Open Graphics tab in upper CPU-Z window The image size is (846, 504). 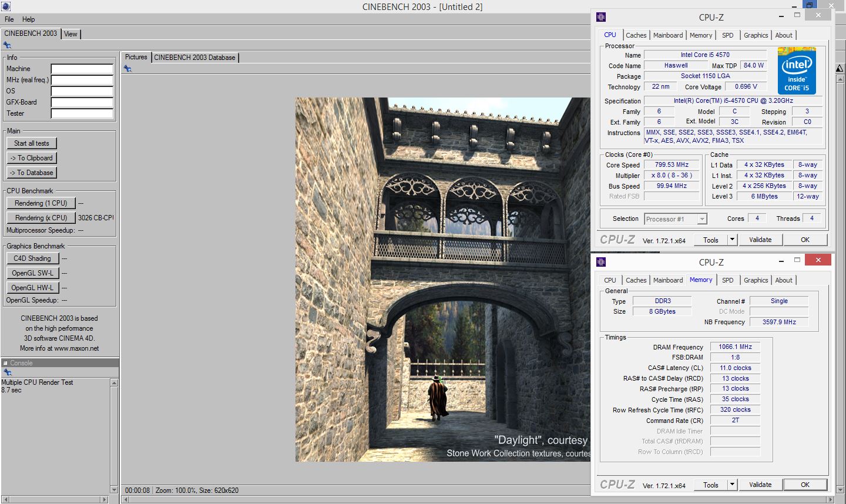756,35
